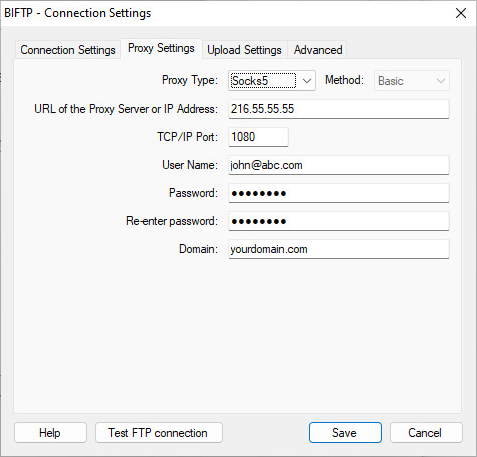Open the disabled Method Basic dropdown
477x457 pixels.
click(412, 81)
